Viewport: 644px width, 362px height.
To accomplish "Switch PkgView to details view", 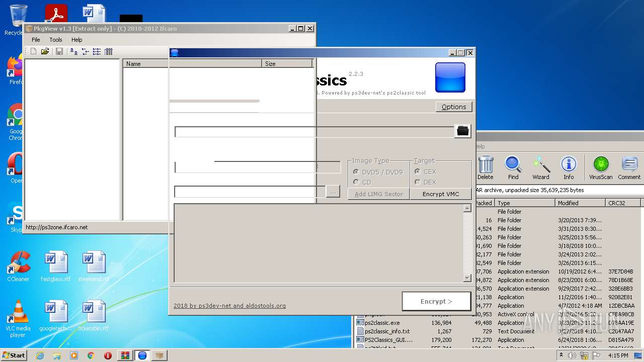I will [108, 51].
